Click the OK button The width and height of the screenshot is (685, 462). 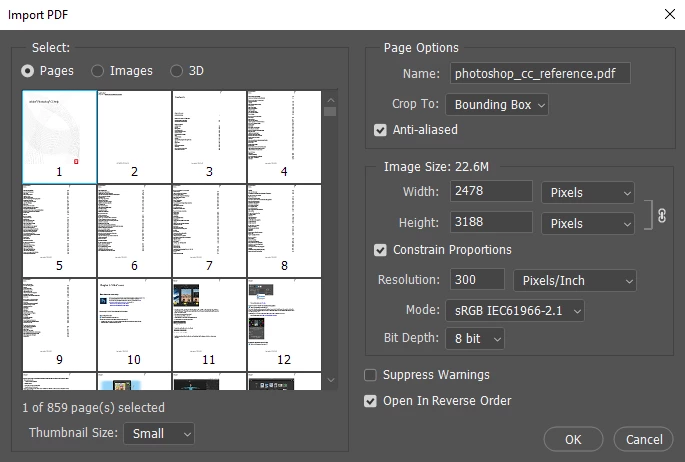pyautogui.click(x=573, y=440)
